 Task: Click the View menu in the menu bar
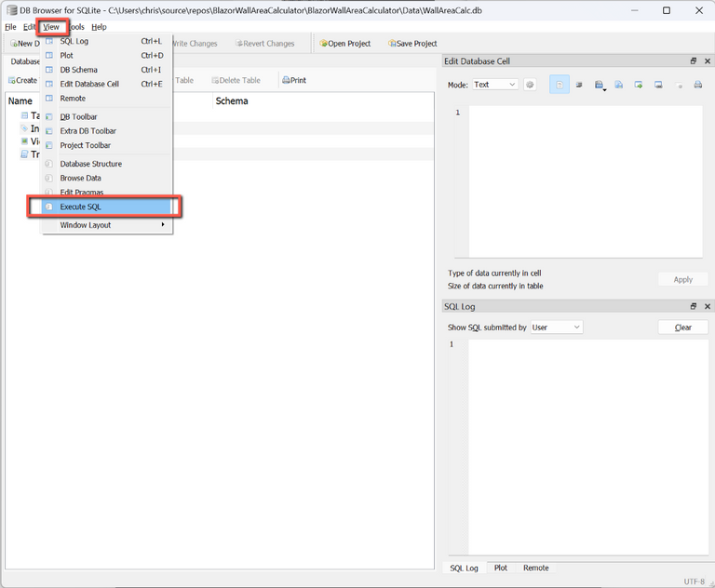click(51, 27)
